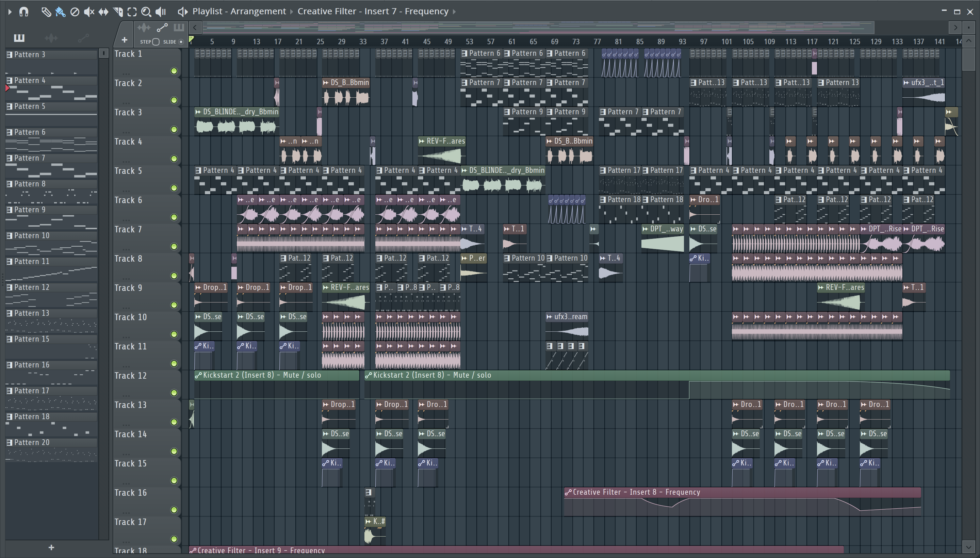Focus audio clips with waveform icon

144,28
